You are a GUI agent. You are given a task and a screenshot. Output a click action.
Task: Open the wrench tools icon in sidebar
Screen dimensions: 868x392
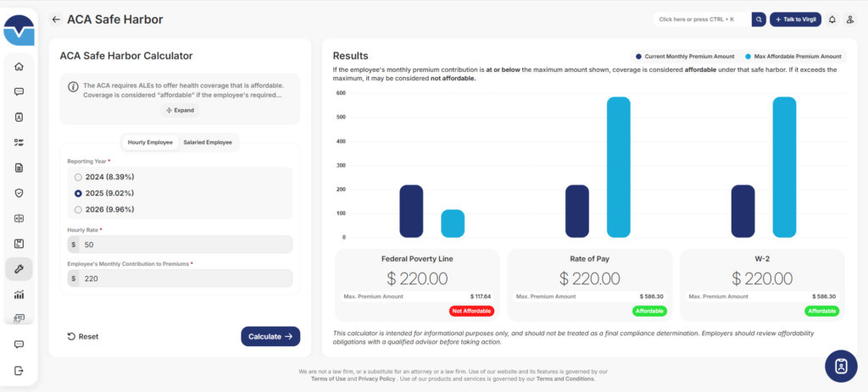[x=19, y=268]
